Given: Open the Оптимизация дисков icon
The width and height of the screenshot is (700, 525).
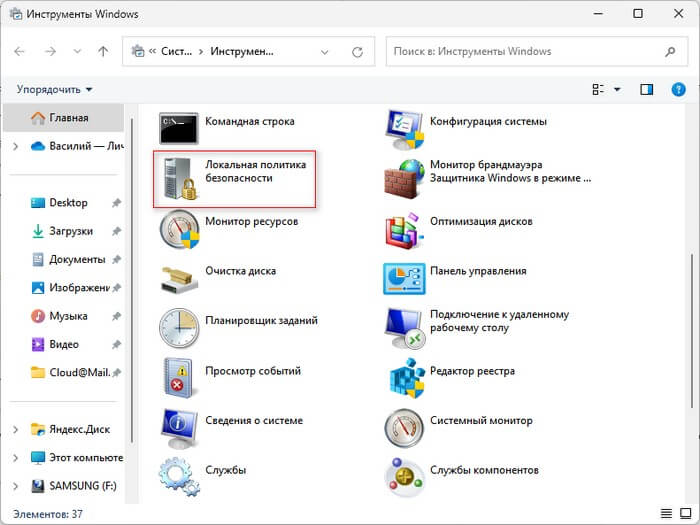Looking at the screenshot, I should point(404,230).
